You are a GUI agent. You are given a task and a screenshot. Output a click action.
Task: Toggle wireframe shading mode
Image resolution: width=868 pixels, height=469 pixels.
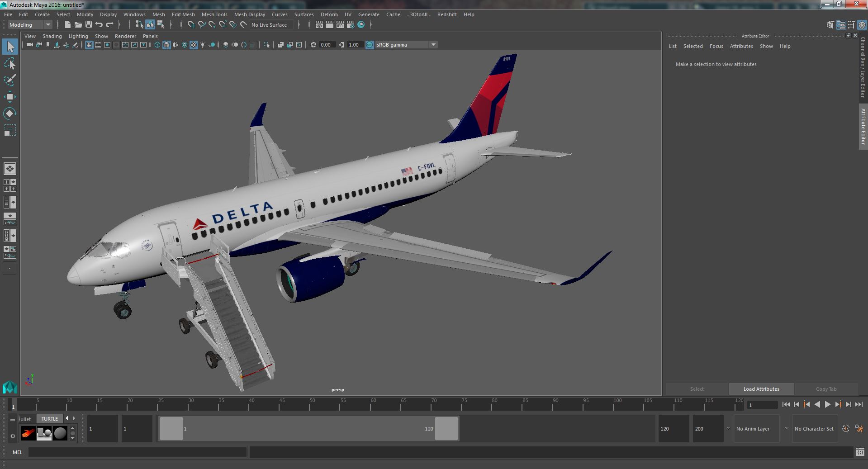[x=157, y=45]
